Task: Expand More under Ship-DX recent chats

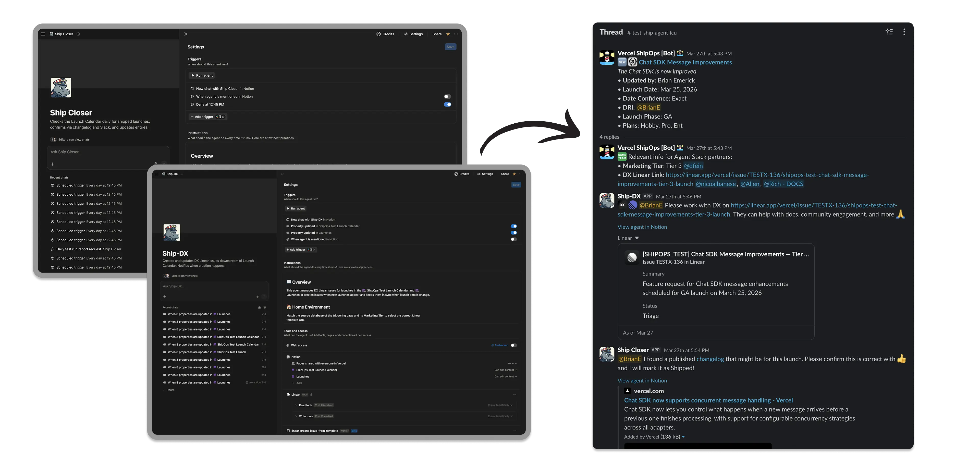Action: click(168, 390)
